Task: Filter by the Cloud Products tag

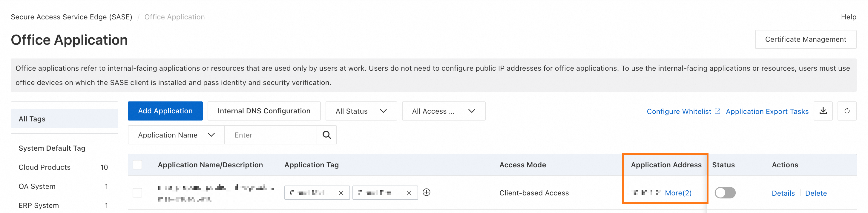Action: [x=45, y=167]
